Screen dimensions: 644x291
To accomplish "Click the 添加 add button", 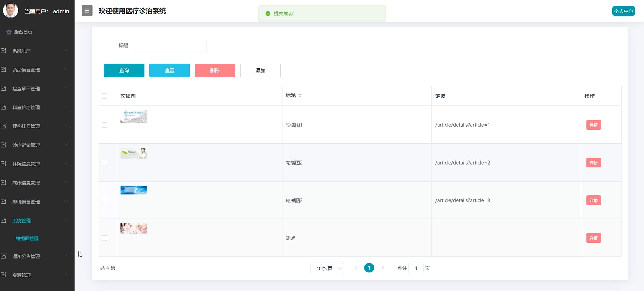I will (x=260, y=71).
